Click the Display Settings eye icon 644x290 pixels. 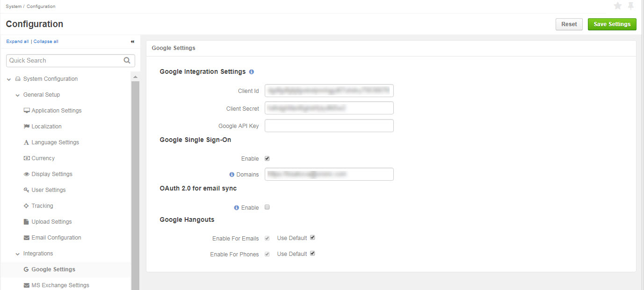(x=27, y=174)
